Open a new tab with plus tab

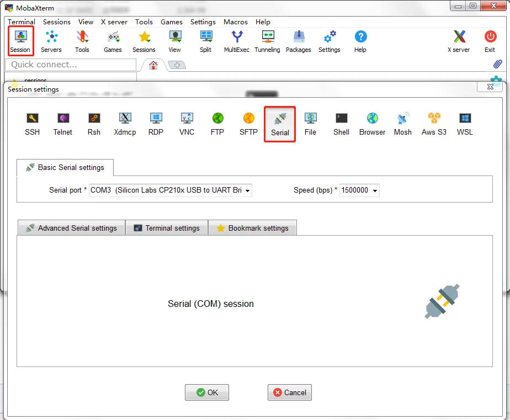(177, 65)
